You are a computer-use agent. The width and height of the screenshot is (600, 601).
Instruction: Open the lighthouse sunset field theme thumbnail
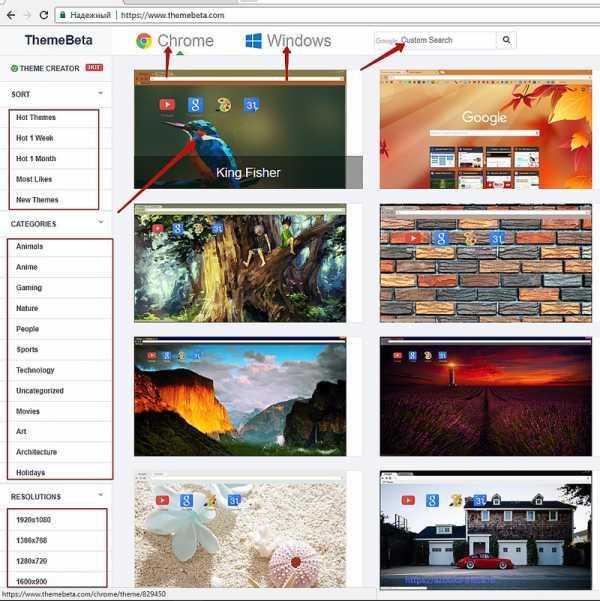(486, 396)
